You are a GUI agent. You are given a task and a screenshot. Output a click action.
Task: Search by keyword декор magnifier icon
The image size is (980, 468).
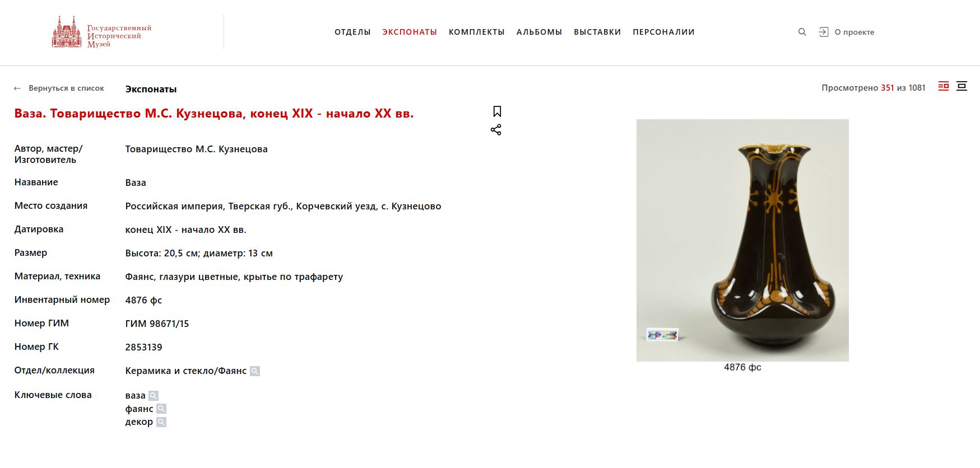[161, 422]
